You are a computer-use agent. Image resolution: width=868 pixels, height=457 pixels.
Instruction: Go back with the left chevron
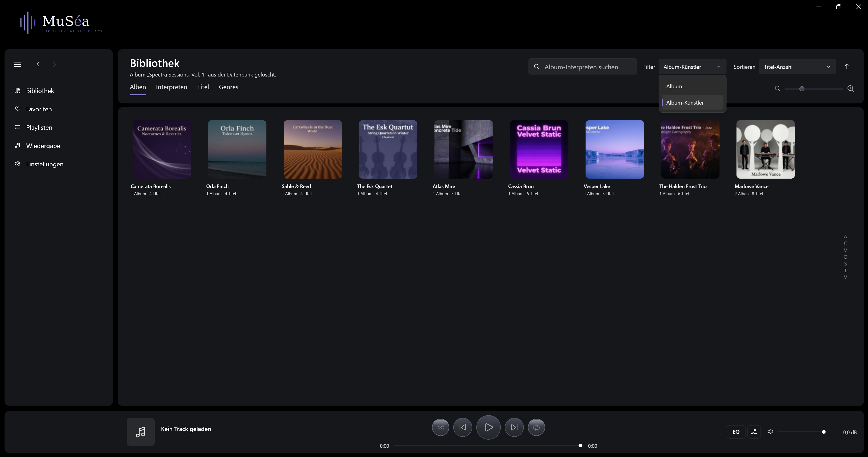pyautogui.click(x=38, y=64)
